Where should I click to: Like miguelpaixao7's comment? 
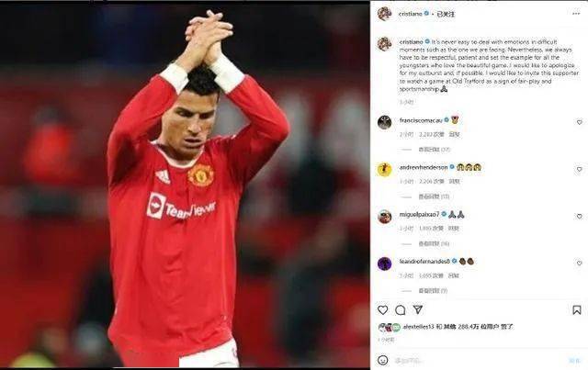(580, 217)
